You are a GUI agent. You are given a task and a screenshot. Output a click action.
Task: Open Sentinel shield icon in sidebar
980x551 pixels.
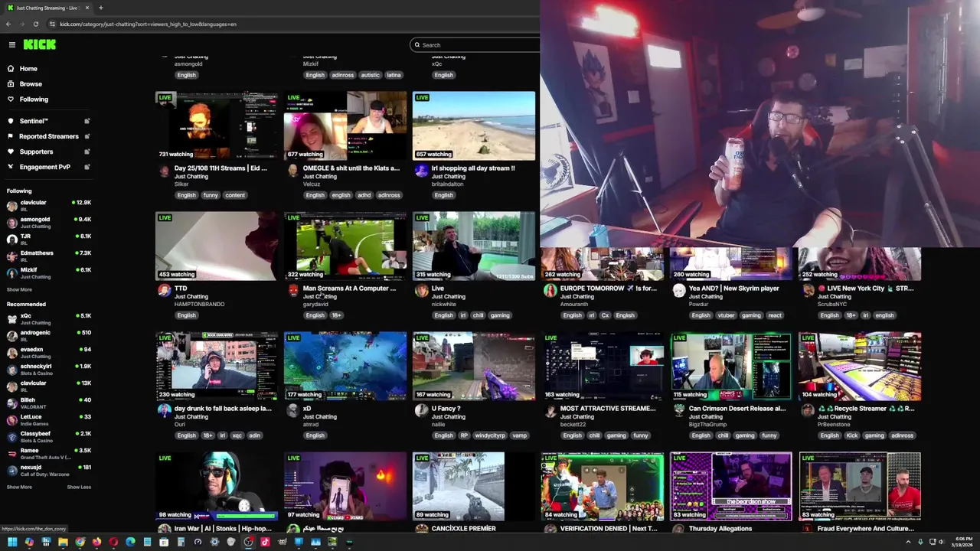point(11,121)
